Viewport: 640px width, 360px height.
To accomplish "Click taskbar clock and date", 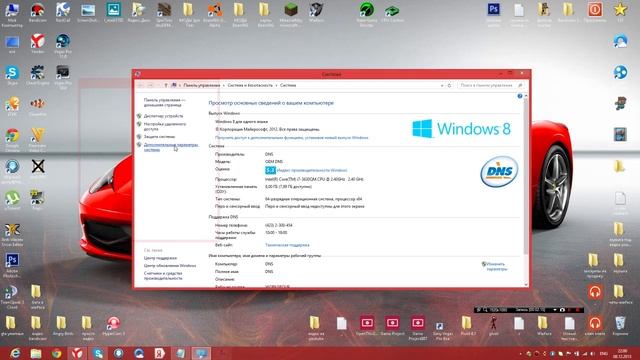I will 622,353.
